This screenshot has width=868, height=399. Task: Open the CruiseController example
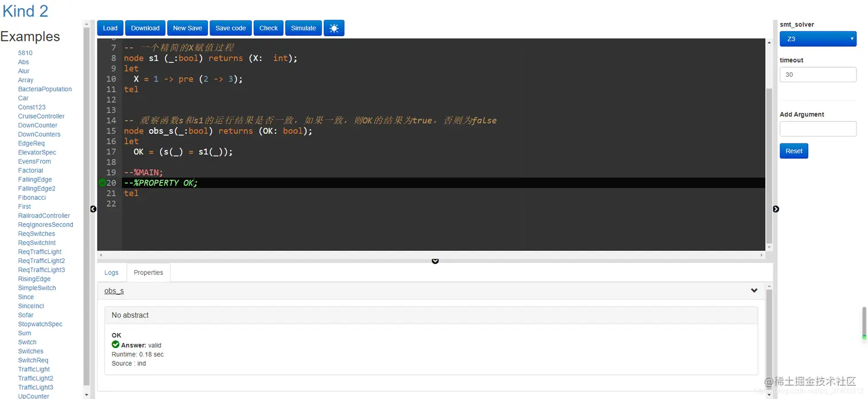point(41,116)
